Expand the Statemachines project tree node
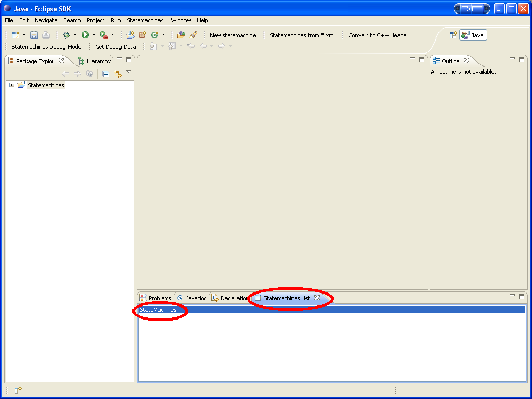 tap(11, 85)
